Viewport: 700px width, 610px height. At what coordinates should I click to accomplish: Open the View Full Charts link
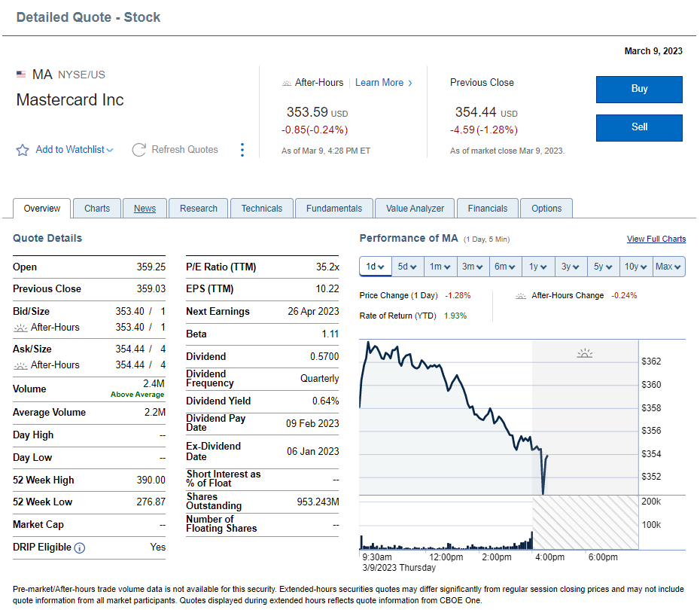point(656,239)
